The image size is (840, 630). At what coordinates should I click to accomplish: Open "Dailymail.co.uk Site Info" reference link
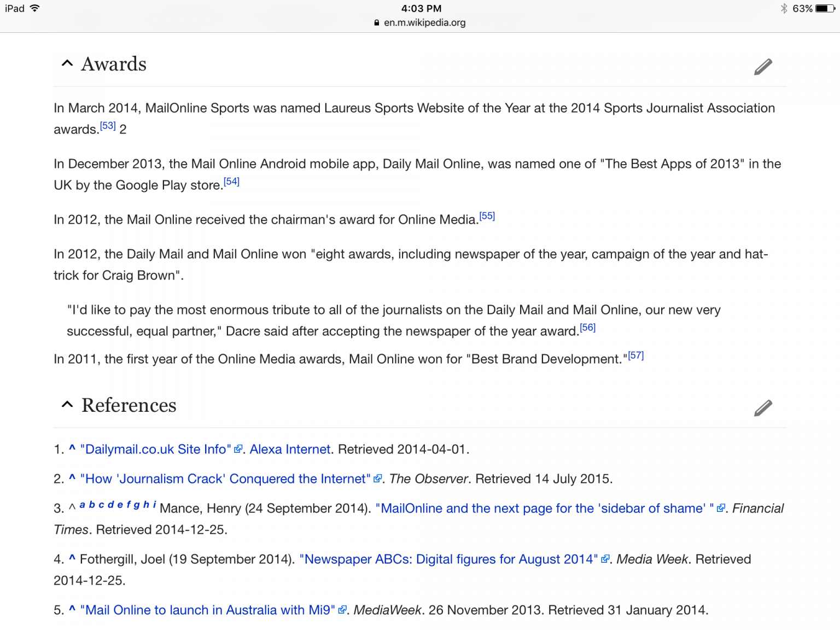click(156, 449)
